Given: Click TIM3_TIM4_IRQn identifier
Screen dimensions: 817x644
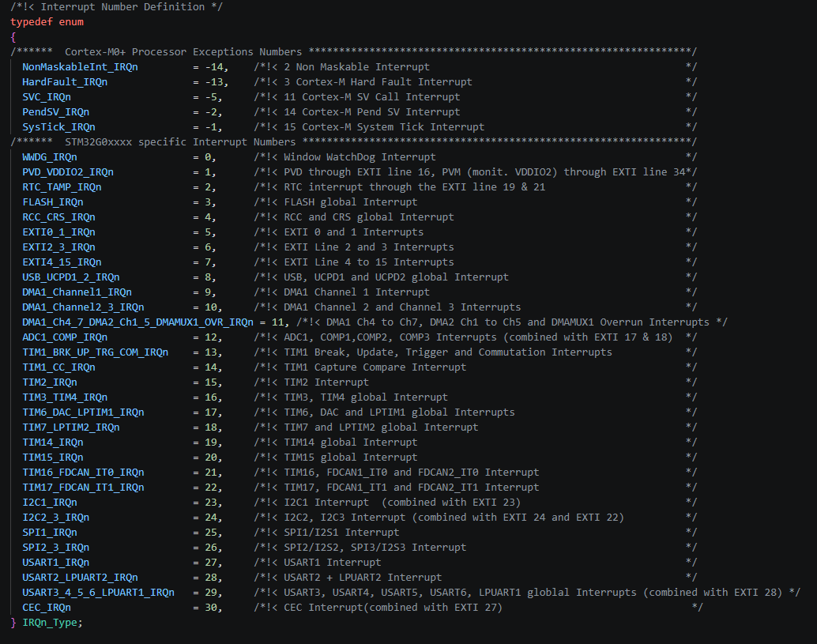Looking at the screenshot, I should 65,397.
